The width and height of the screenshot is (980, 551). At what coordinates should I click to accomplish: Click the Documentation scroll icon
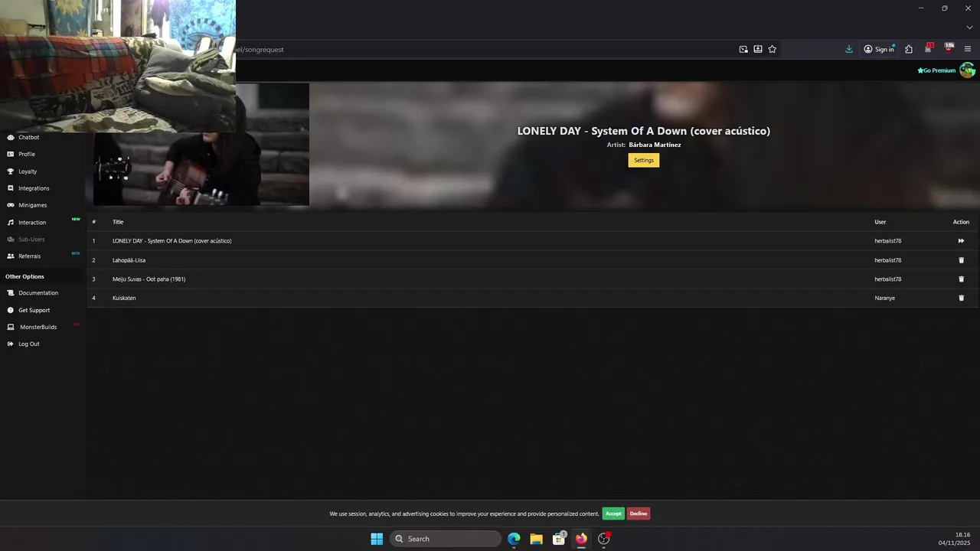[x=11, y=293]
